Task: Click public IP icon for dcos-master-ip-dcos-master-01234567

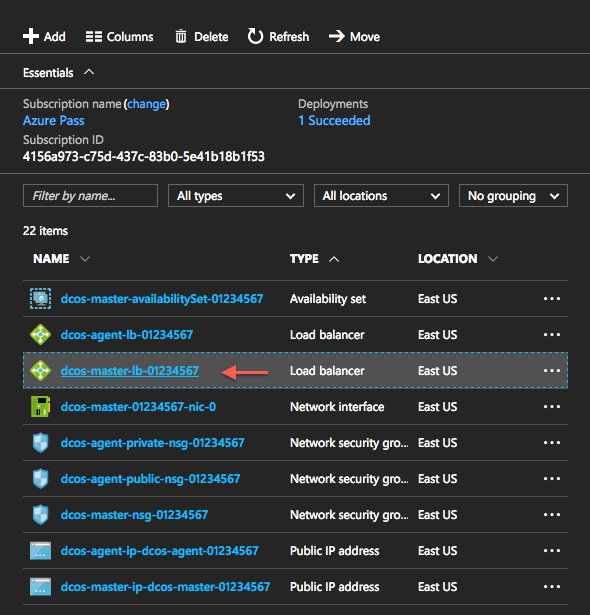Action: [x=40, y=587]
